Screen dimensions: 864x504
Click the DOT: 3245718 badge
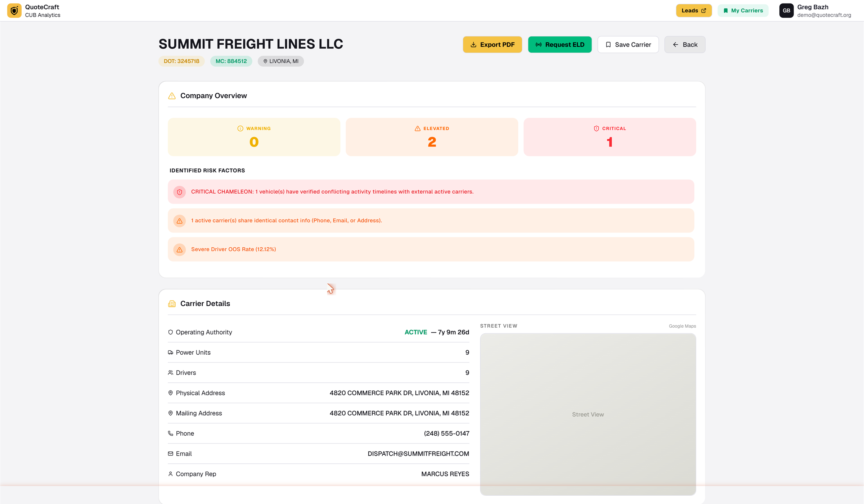click(x=181, y=61)
